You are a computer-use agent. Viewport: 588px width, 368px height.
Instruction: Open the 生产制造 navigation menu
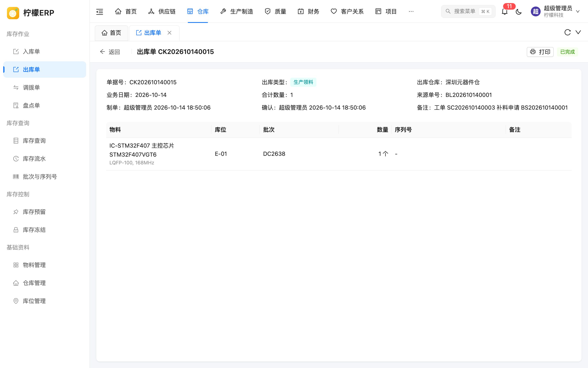(237, 11)
